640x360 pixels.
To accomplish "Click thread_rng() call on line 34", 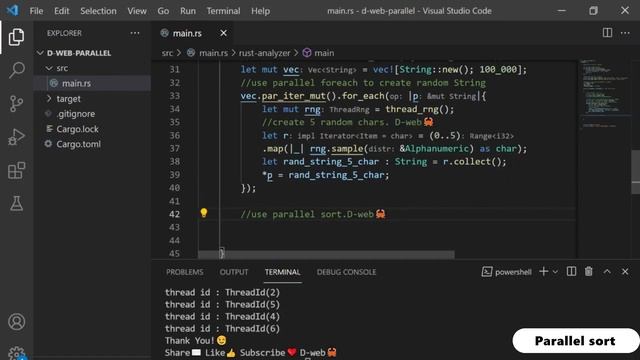I will click(420, 109).
